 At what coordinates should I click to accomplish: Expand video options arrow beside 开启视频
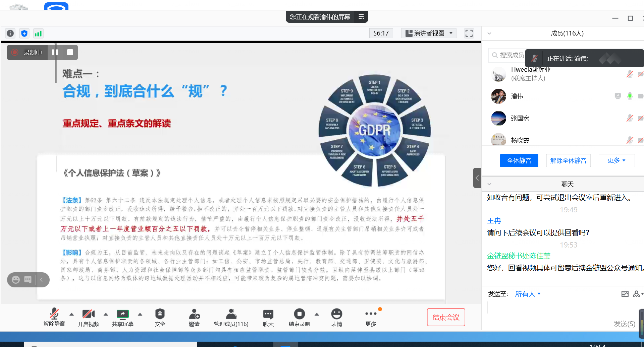[106, 314]
